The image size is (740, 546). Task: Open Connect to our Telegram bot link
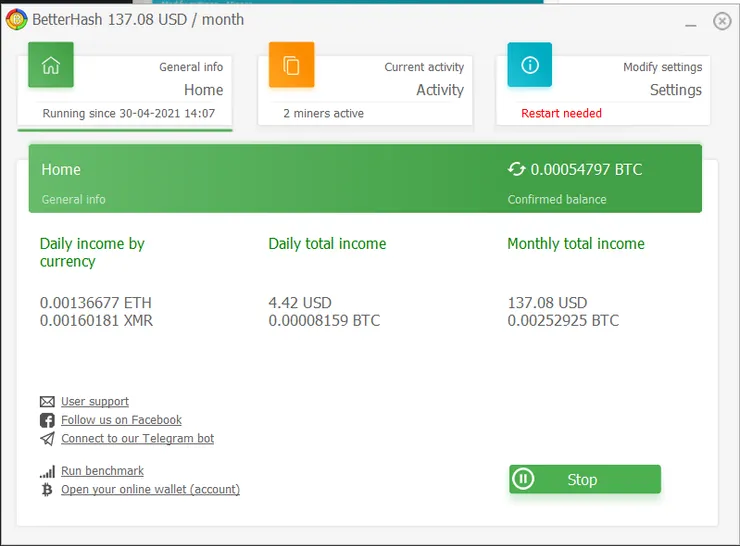coord(137,438)
